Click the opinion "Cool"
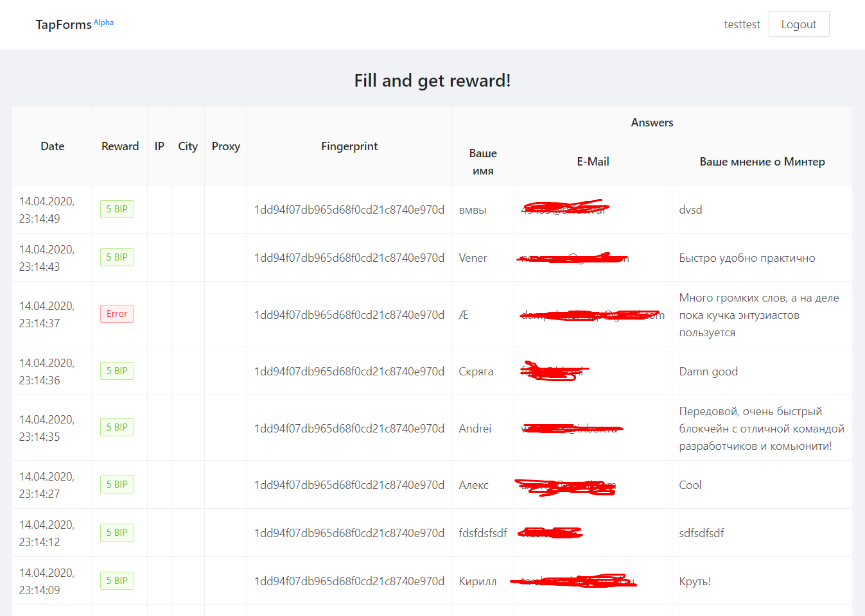 click(x=690, y=485)
